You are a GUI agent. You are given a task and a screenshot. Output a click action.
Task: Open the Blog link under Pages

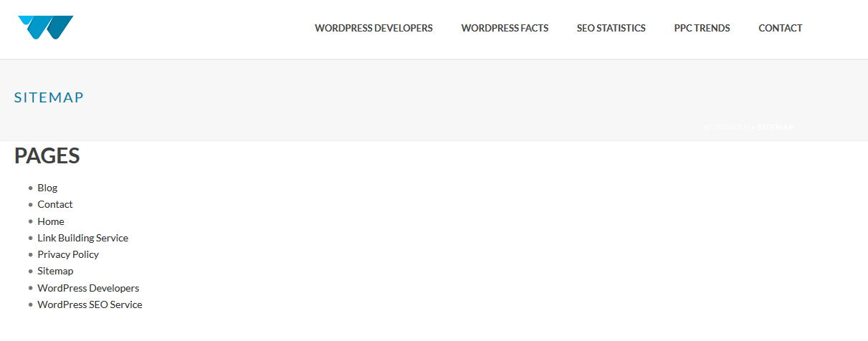tap(47, 188)
